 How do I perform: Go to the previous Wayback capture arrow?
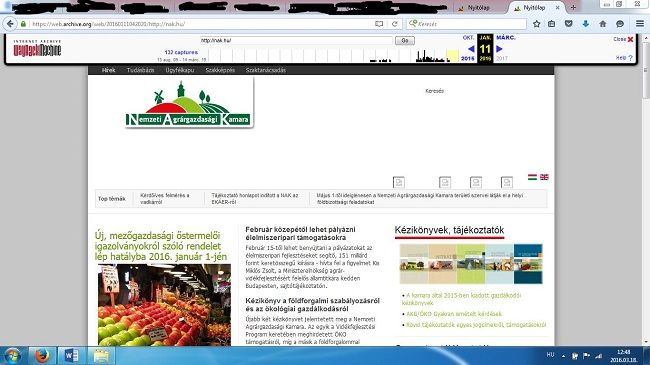pos(471,49)
